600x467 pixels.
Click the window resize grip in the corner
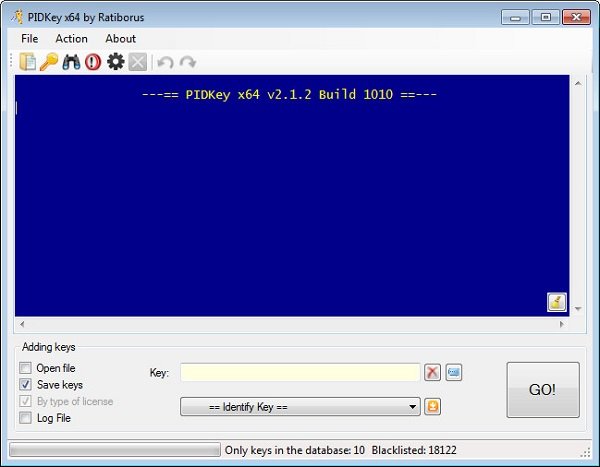[x=585, y=452]
